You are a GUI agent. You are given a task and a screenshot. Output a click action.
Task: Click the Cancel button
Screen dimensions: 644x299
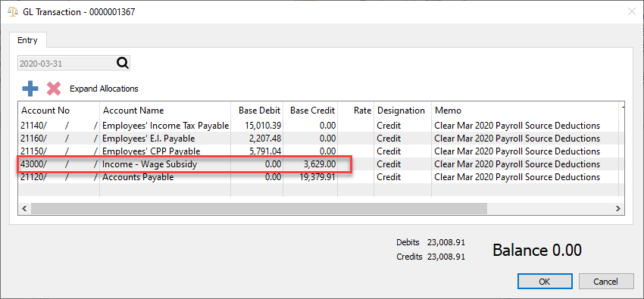coord(606,282)
